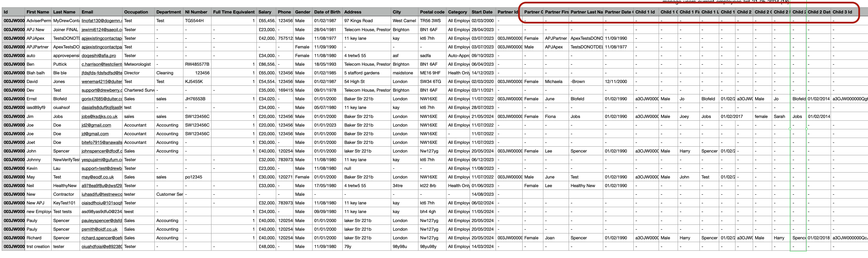Viewport: 868px width, 258px height.
Task: Open the richard.spencer@oef email link
Action: pos(102,238)
